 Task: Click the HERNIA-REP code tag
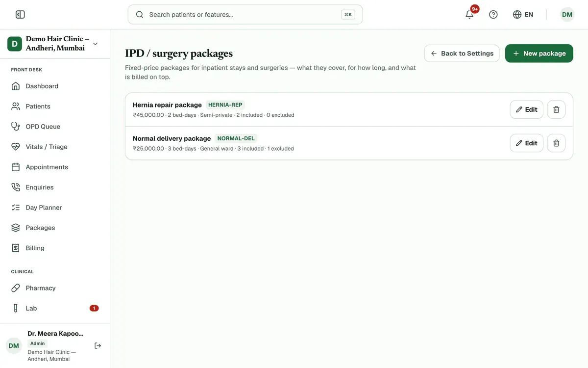click(x=225, y=105)
